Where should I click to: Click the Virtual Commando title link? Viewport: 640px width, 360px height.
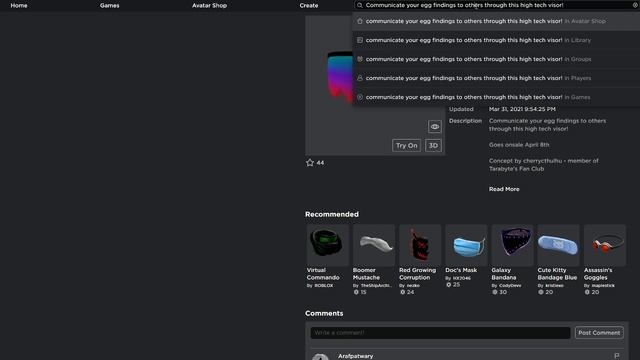pyautogui.click(x=323, y=274)
